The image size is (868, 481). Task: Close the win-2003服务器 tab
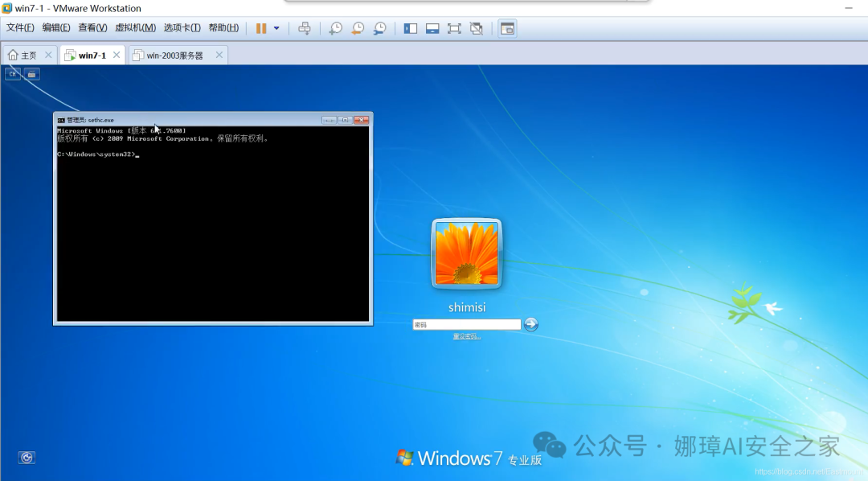pyautogui.click(x=219, y=55)
